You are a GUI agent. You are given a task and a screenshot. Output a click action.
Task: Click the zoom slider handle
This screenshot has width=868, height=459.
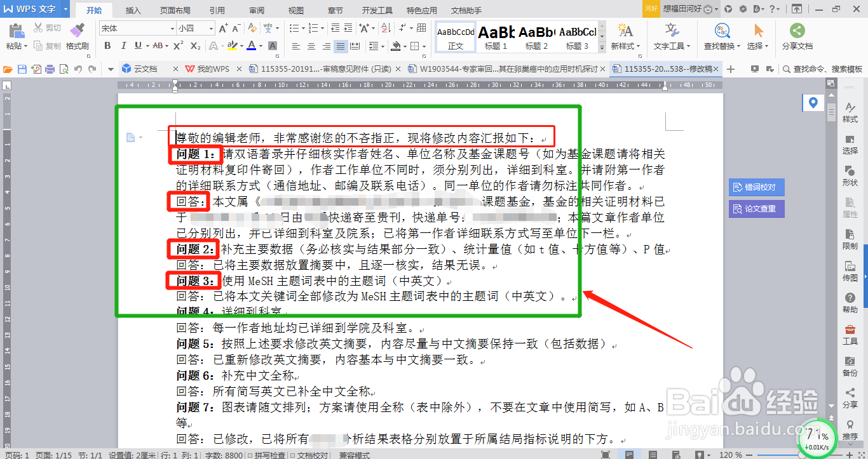pos(802,455)
